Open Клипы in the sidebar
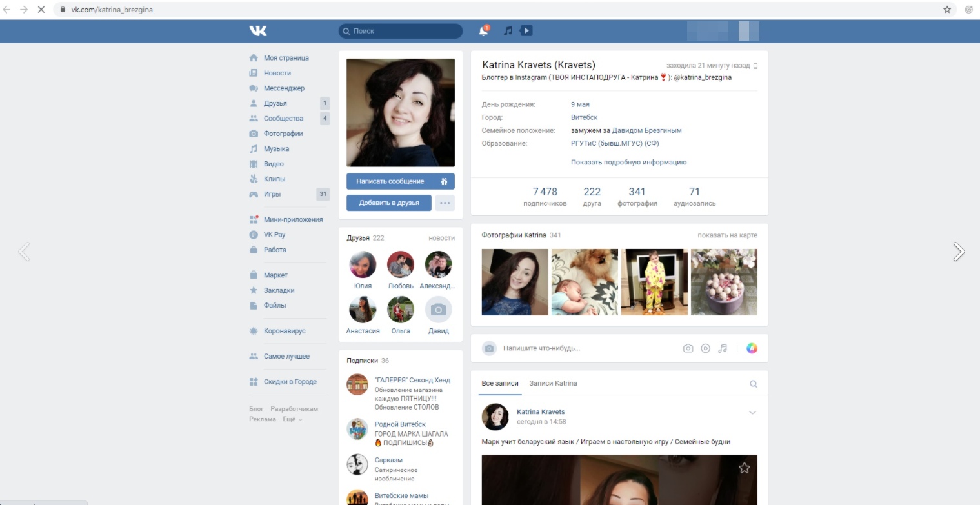Screen dimensions: 980x505 click(275, 179)
